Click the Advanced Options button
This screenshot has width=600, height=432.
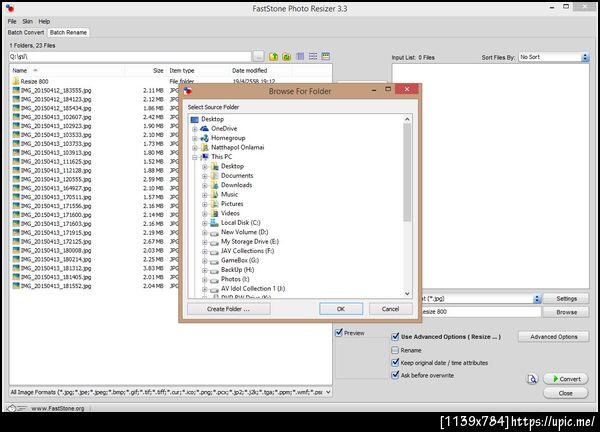click(553, 337)
